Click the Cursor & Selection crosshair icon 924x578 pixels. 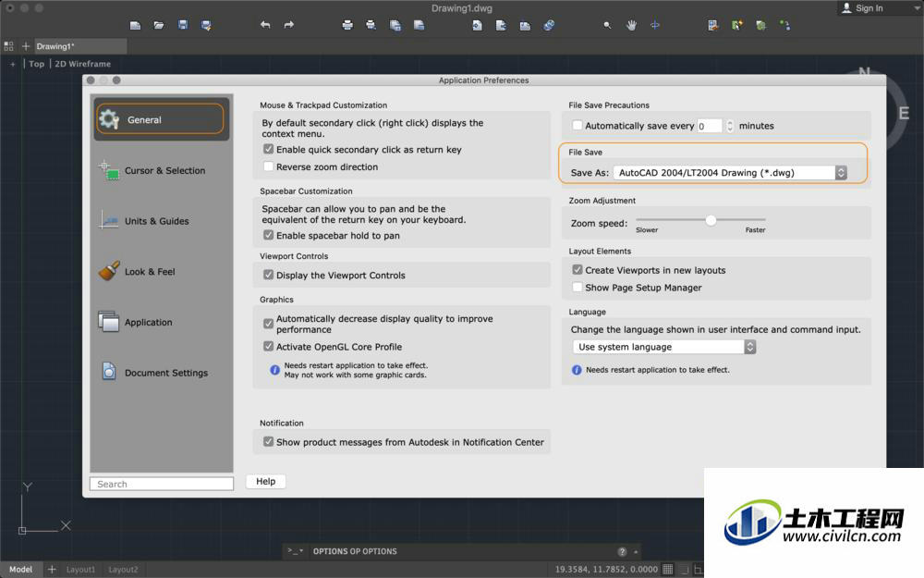pyautogui.click(x=108, y=170)
